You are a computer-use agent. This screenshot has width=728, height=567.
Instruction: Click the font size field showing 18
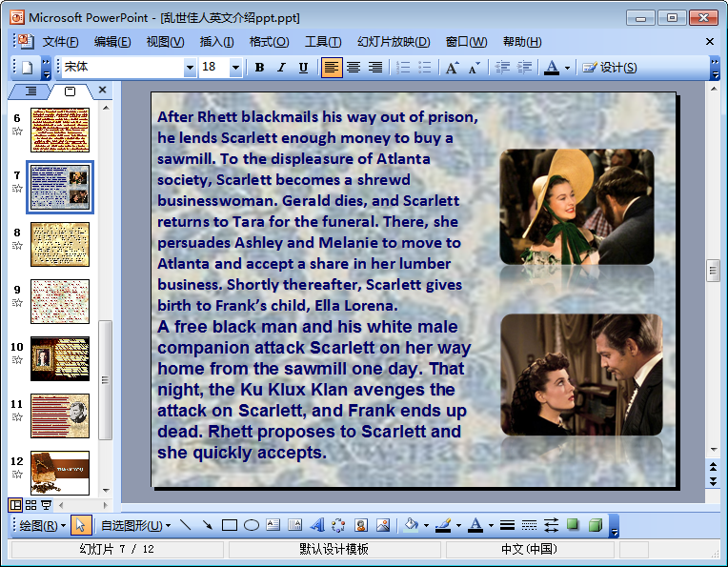pos(214,68)
